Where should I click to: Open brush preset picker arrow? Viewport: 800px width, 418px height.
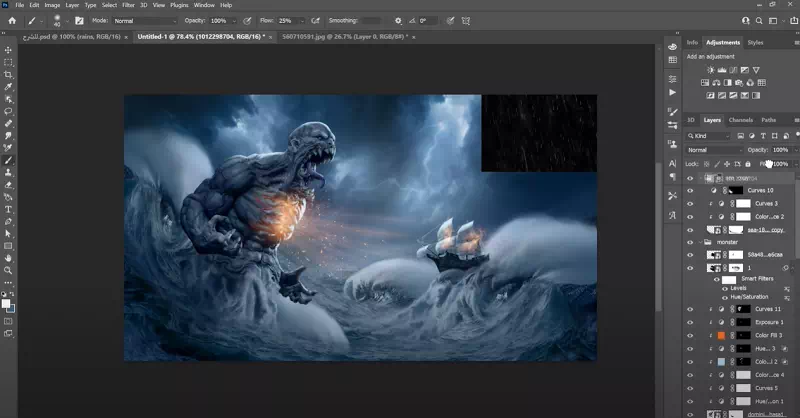point(67,21)
